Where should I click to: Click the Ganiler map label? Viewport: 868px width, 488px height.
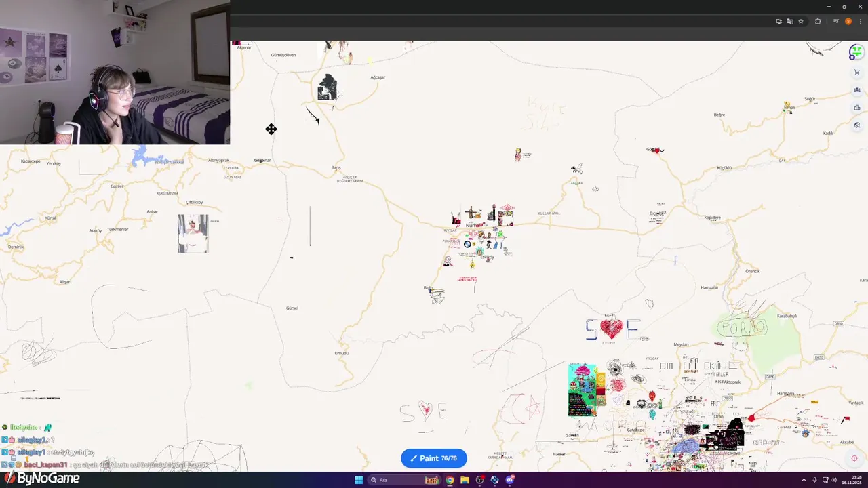117,186
